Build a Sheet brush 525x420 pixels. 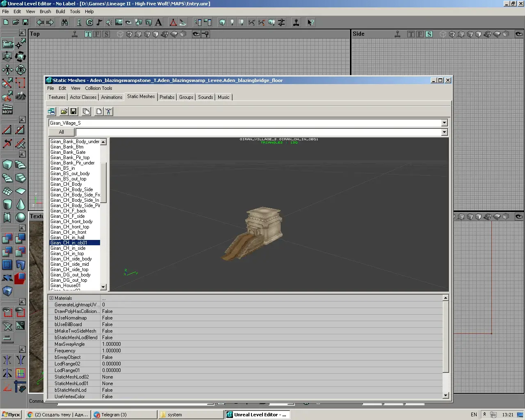21,191
